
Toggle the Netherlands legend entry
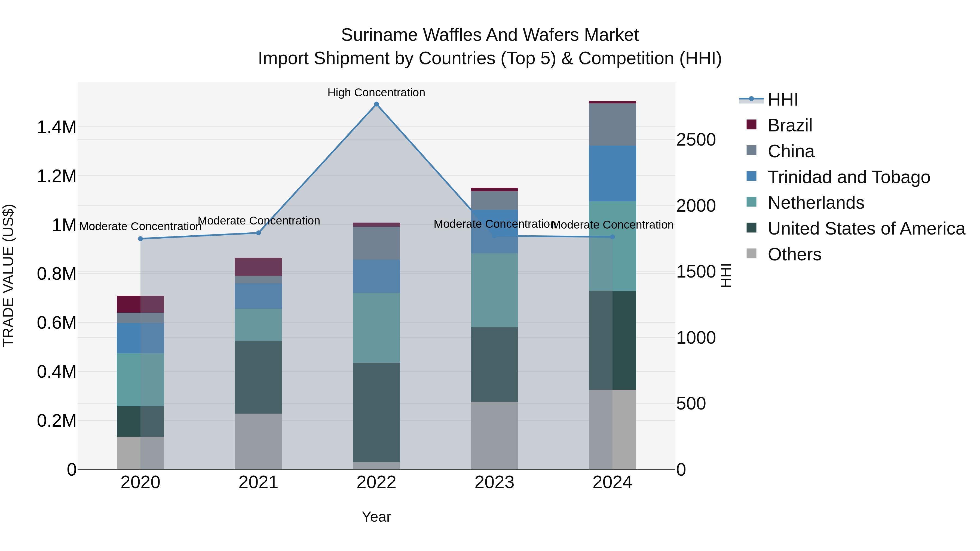[805, 203]
